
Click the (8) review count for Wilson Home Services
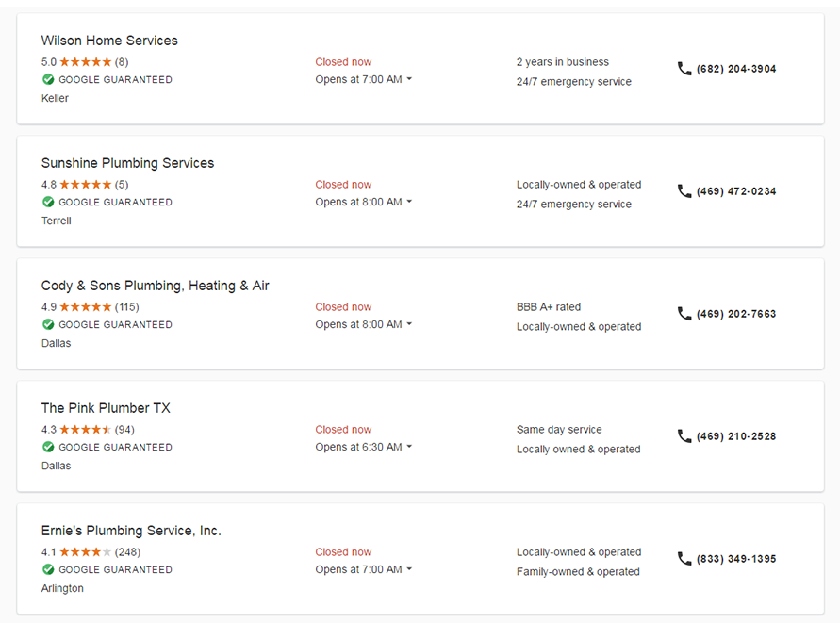pyautogui.click(x=122, y=62)
